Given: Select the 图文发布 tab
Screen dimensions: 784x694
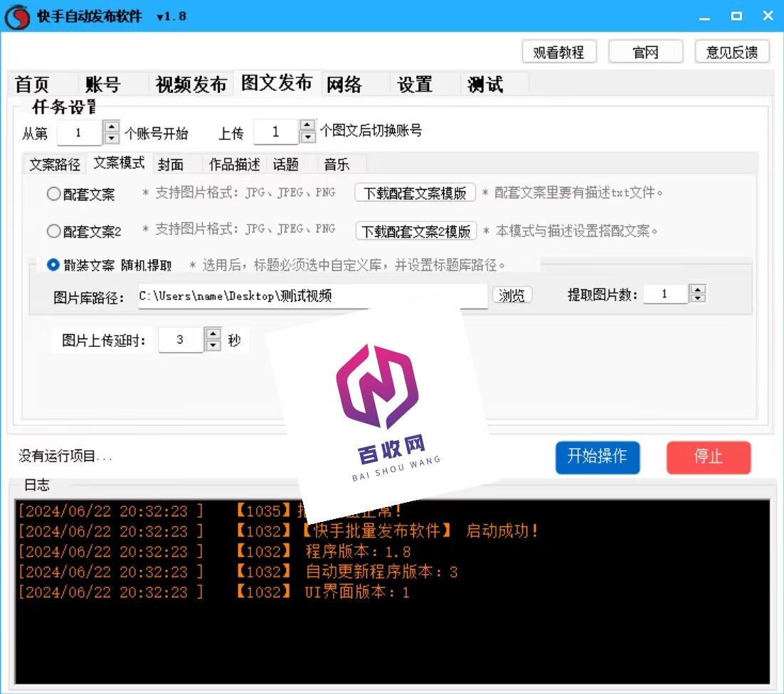Looking at the screenshot, I should [277, 82].
